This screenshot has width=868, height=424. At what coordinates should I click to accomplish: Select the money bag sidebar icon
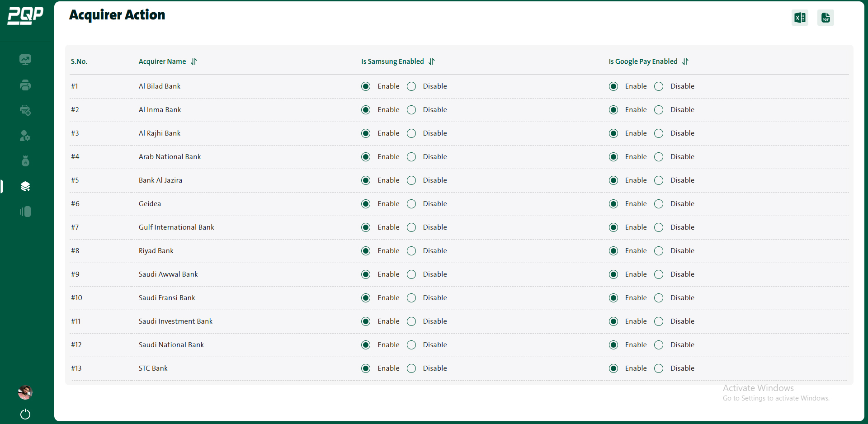(x=25, y=161)
